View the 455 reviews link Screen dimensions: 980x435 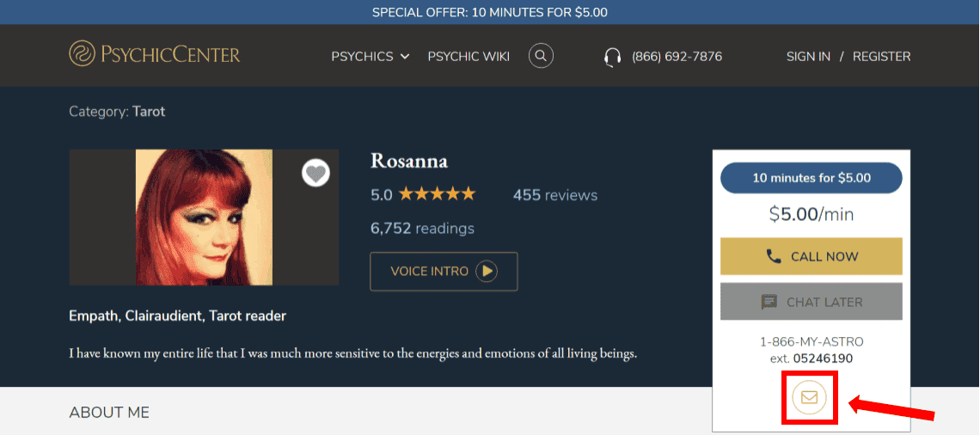point(555,195)
